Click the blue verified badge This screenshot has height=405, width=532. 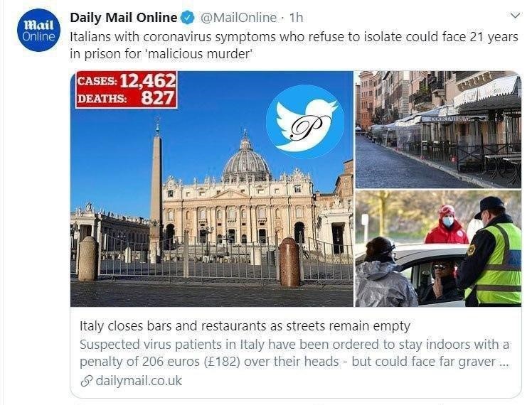click(188, 18)
